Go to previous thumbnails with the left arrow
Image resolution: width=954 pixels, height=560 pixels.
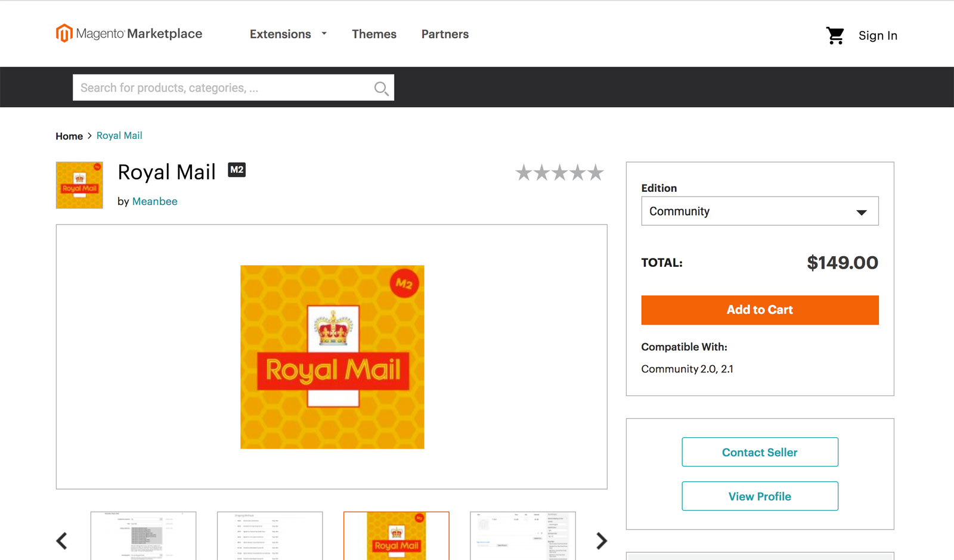tap(61, 541)
